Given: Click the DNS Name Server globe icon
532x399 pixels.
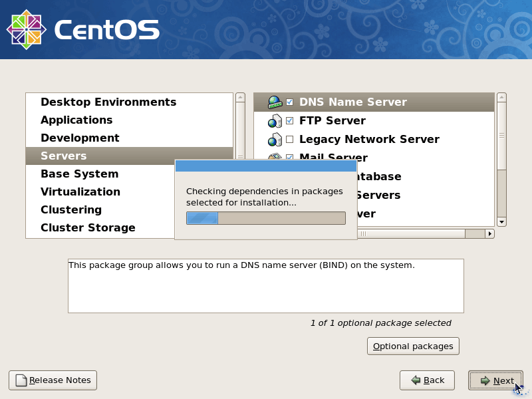Looking at the screenshot, I should click(275, 102).
